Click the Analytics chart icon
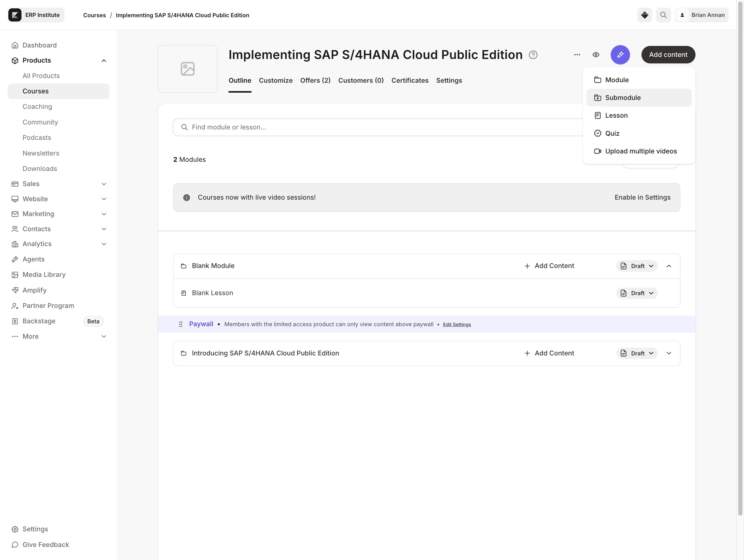This screenshot has height=560, width=744. pyautogui.click(x=15, y=244)
